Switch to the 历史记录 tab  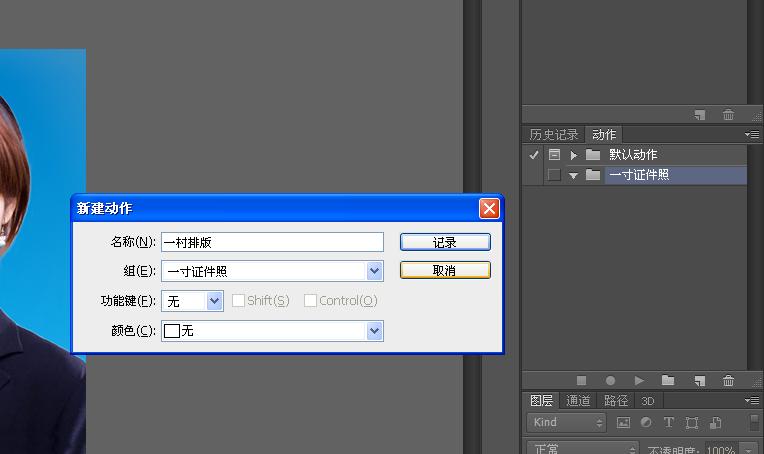click(x=554, y=134)
